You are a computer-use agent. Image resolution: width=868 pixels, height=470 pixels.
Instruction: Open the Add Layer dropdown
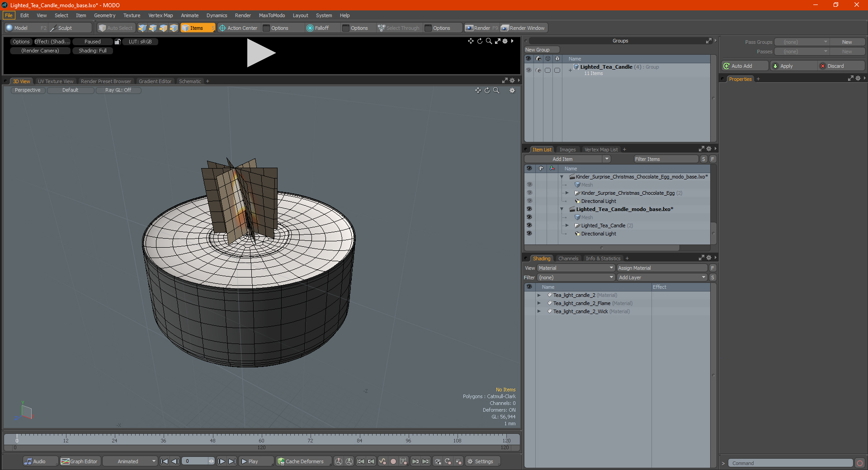(661, 277)
